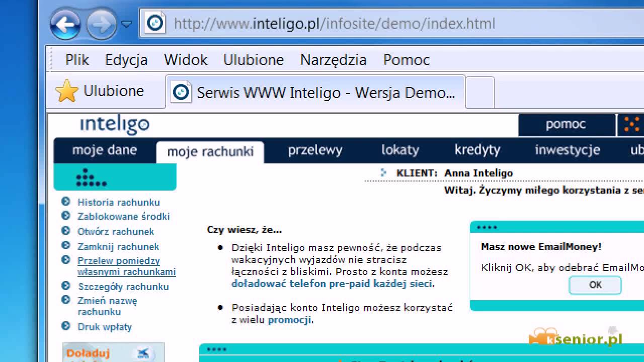Click bullet icon next to Otwórz rachunek
This screenshot has height=362, width=644.
(65, 231)
